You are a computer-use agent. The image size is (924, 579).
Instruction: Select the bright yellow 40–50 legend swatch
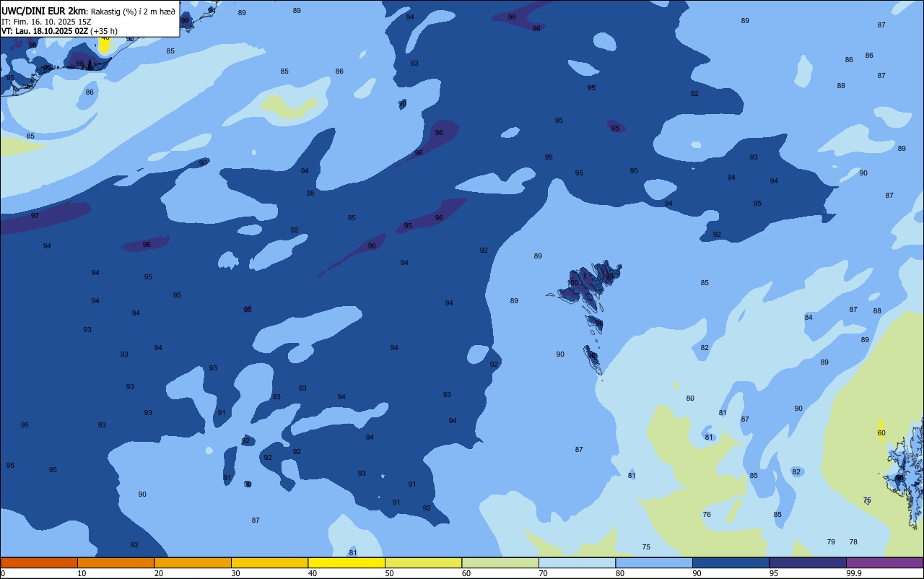pos(346,562)
